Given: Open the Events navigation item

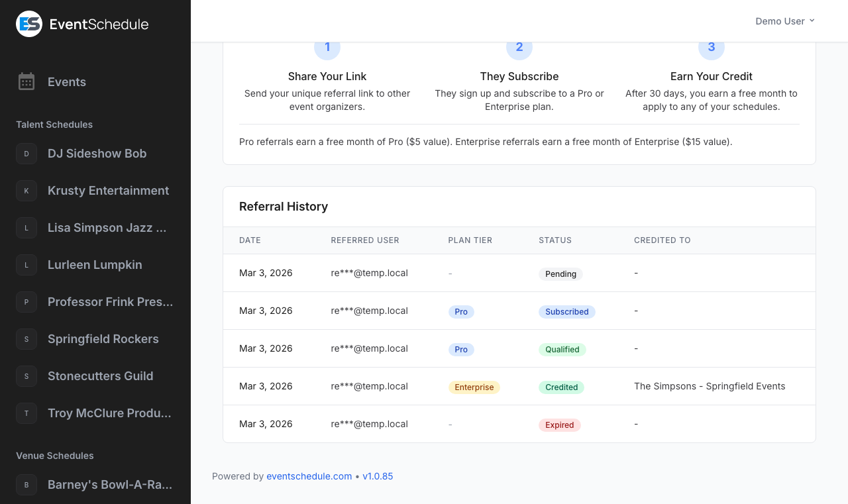Looking at the screenshot, I should (x=66, y=81).
